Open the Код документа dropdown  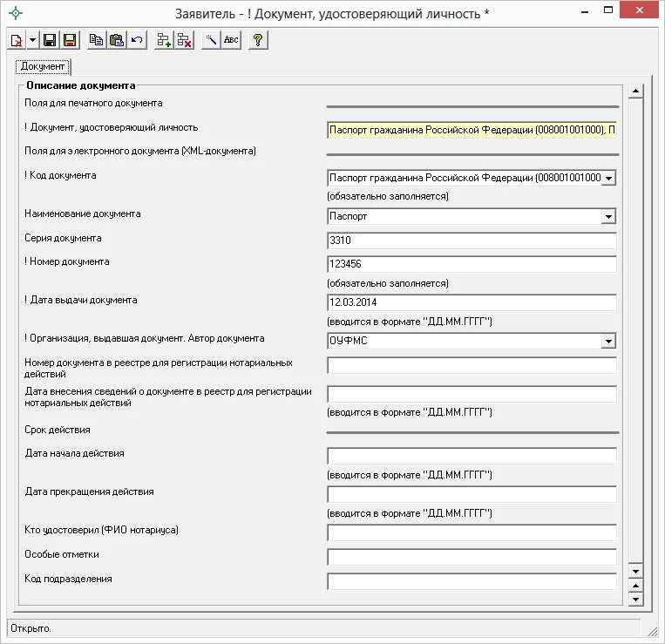(x=608, y=178)
